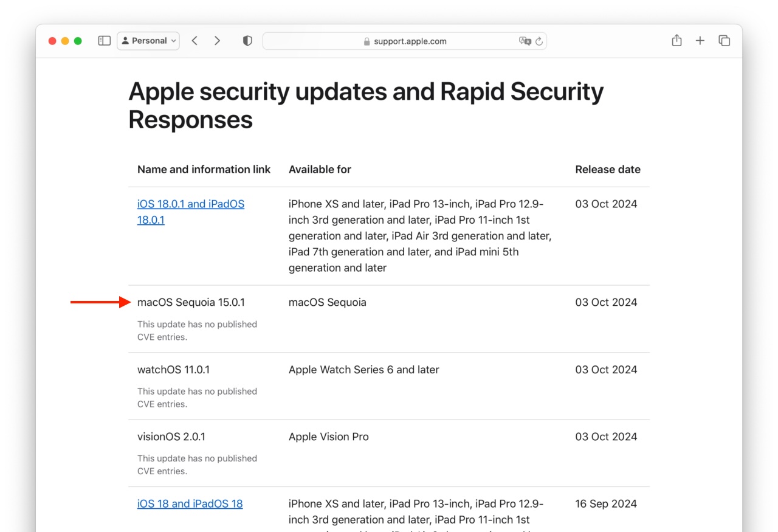This screenshot has height=532, width=778.
Task: Click the watchOS 11.0.1 entry
Action: (174, 369)
